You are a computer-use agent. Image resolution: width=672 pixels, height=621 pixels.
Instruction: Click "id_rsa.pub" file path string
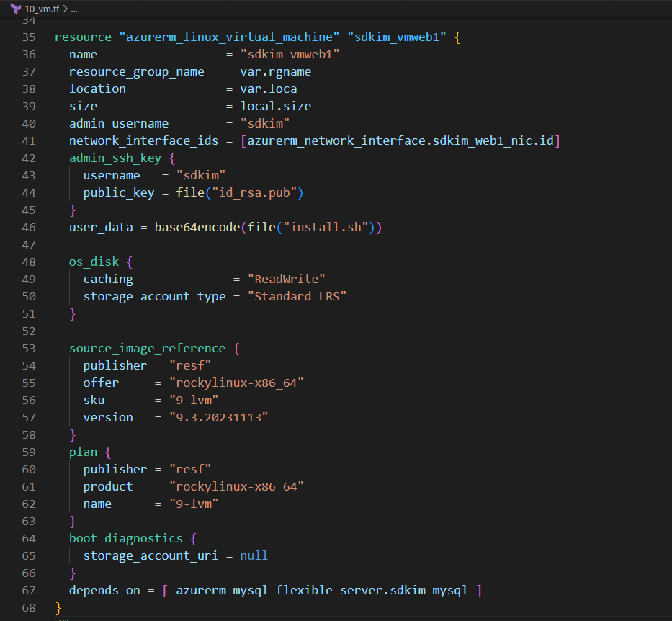coord(254,193)
